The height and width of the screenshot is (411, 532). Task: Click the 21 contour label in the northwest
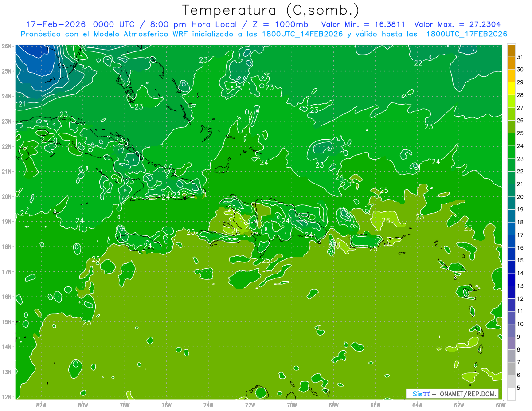22,104
